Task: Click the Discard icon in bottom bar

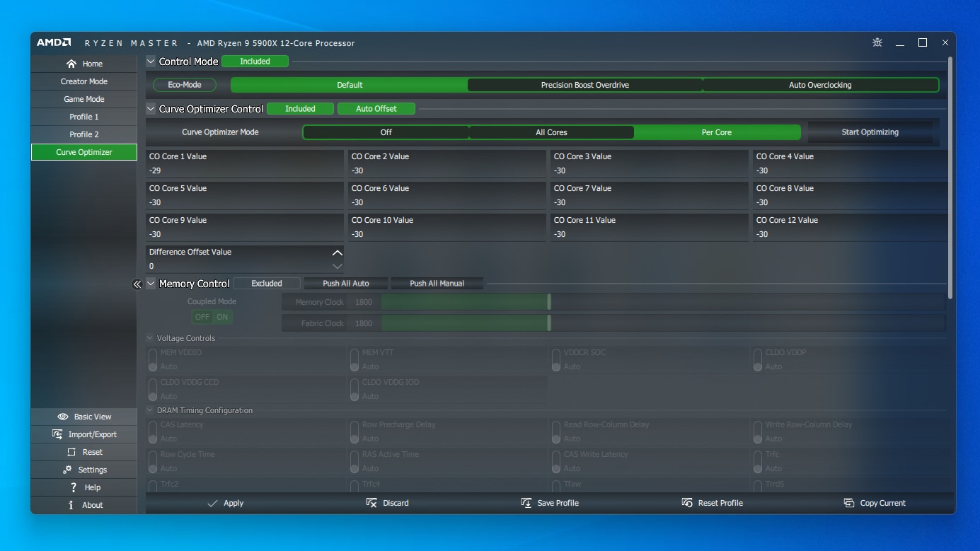Action: pyautogui.click(x=371, y=503)
